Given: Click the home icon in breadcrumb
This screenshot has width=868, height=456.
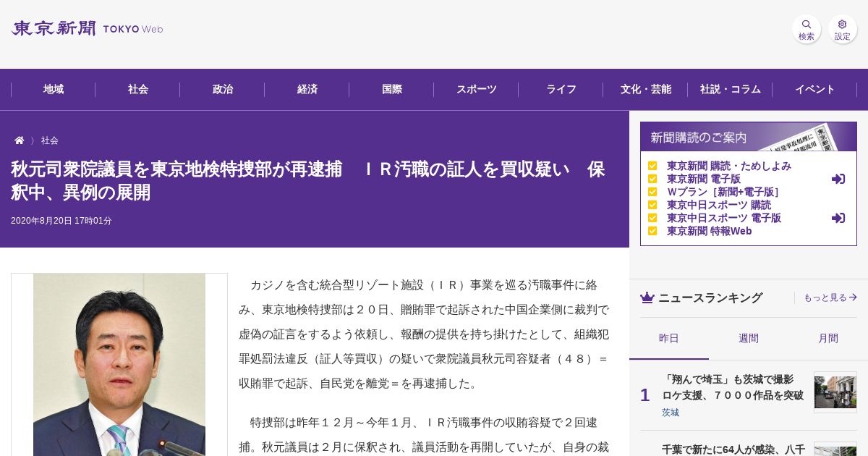Looking at the screenshot, I should click(20, 140).
